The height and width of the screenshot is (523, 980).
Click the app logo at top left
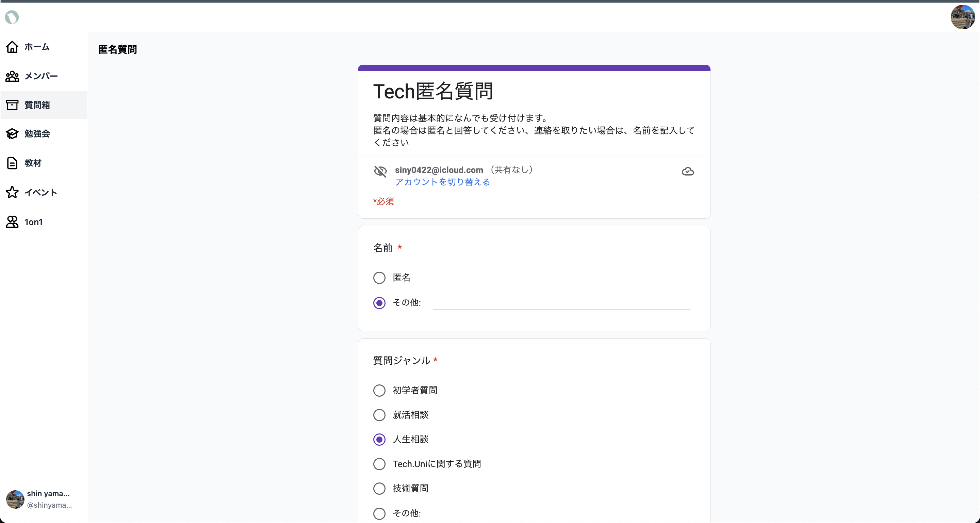tap(12, 17)
